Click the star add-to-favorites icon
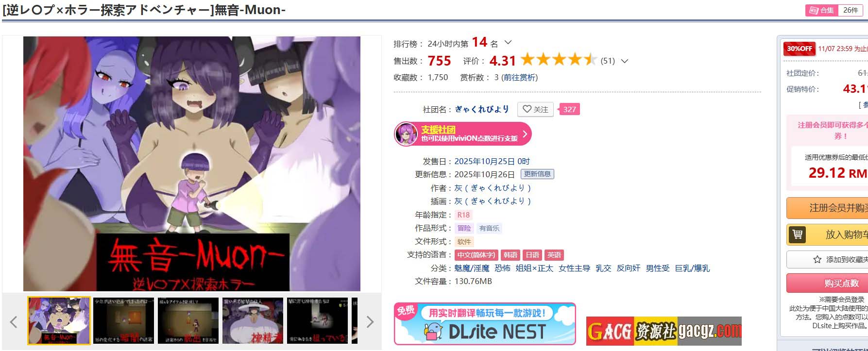The image size is (868, 351). click(817, 260)
